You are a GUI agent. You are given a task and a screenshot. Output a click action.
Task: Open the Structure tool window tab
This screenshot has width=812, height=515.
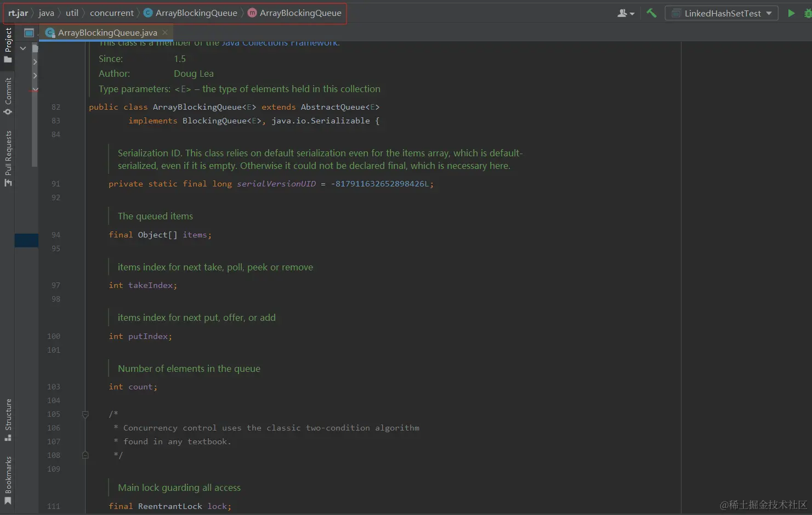[x=8, y=420]
